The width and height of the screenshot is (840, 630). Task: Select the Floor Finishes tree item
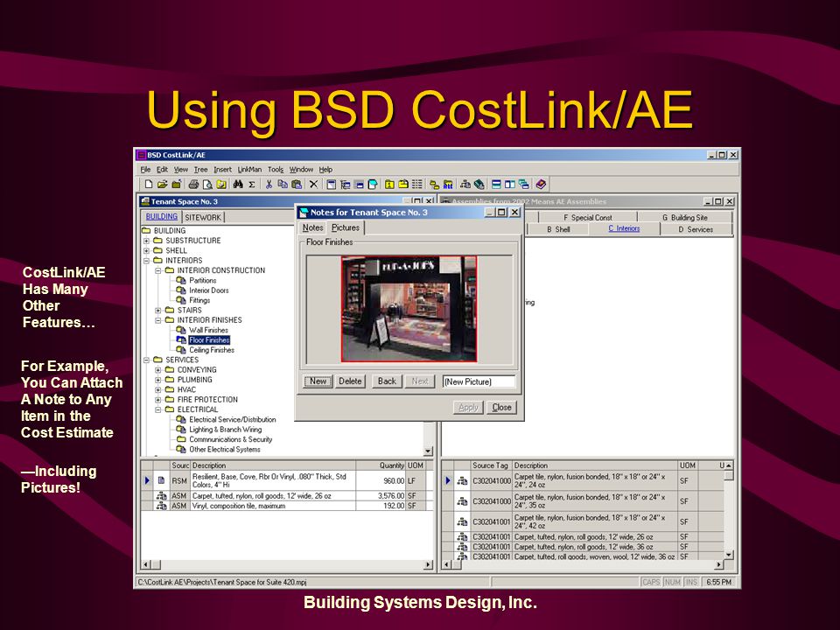[209, 340]
